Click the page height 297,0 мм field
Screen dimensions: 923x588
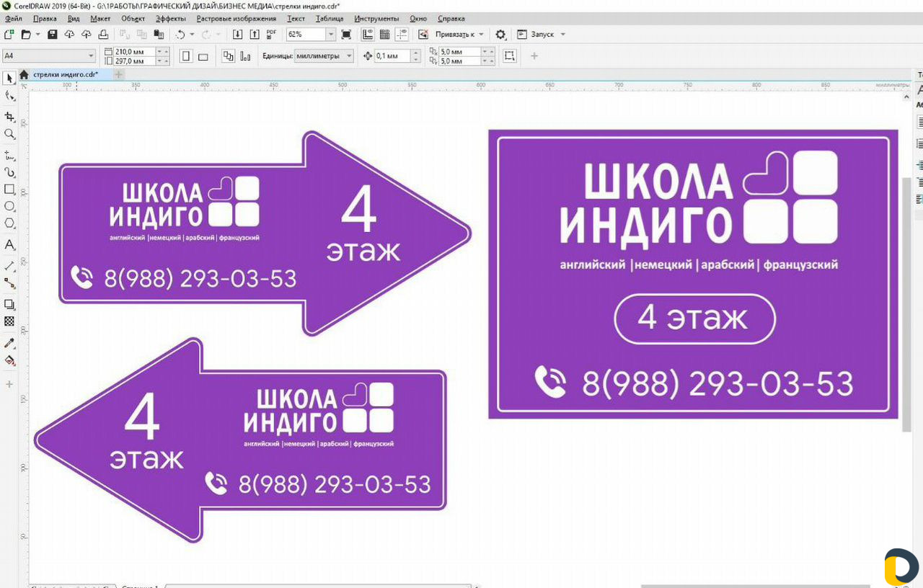135,61
